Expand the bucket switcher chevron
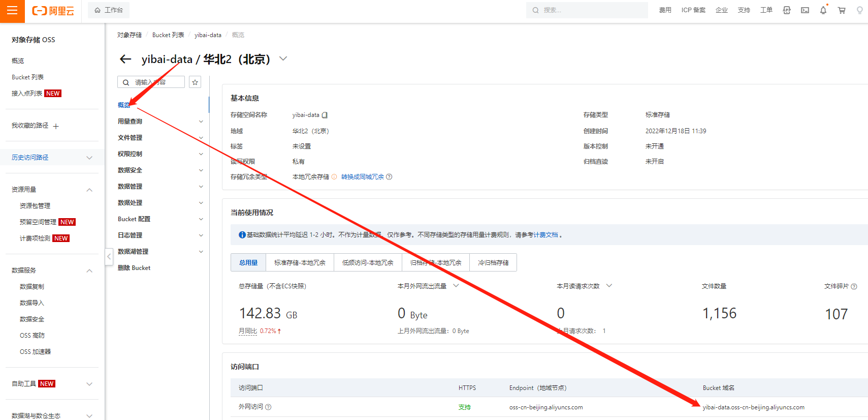868x420 pixels. (x=283, y=59)
